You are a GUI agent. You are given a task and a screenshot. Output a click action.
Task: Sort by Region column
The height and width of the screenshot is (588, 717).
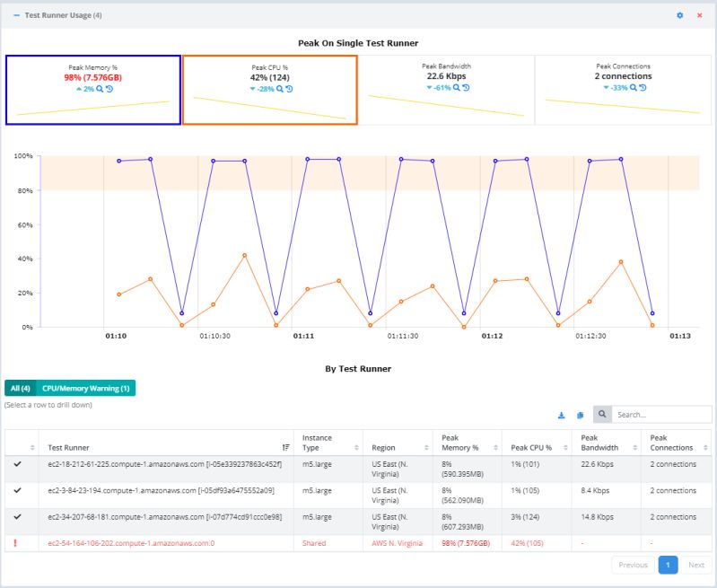pos(426,448)
